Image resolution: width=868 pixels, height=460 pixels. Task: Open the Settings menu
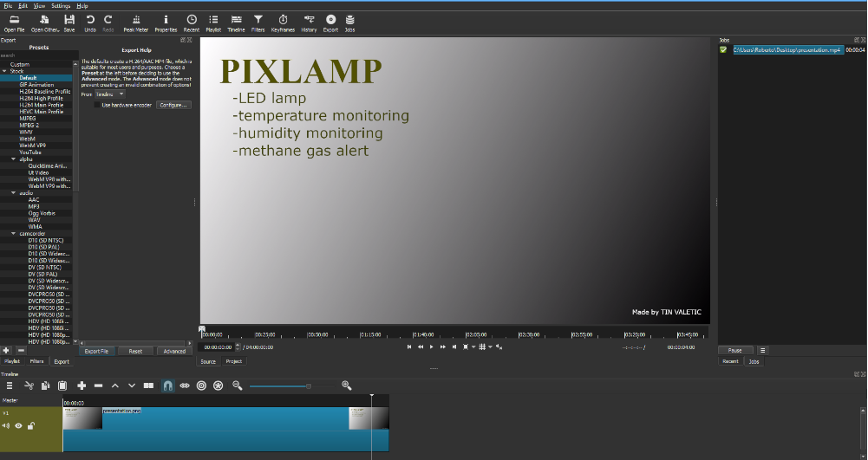click(61, 6)
